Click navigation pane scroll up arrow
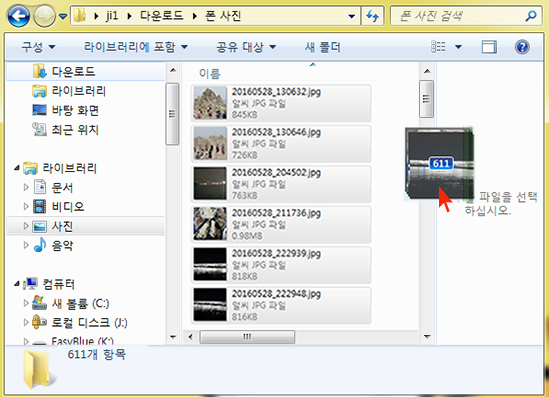The height and width of the screenshot is (397, 549). click(173, 70)
